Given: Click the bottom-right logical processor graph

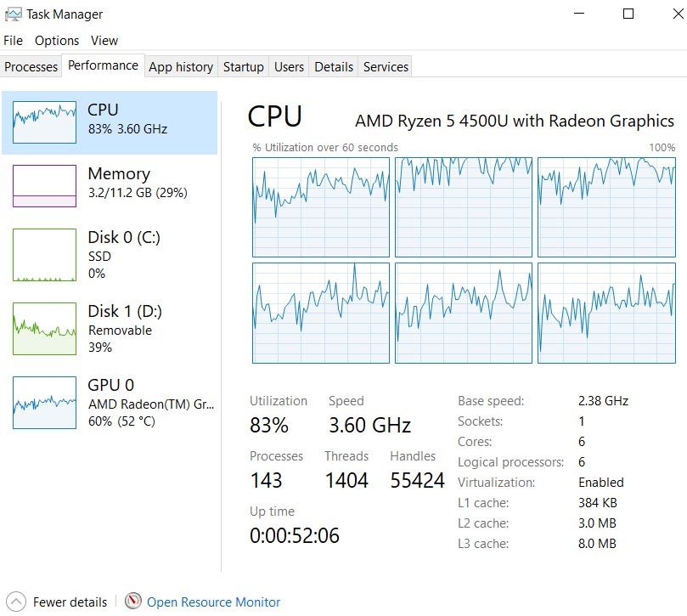Looking at the screenshot, I should [607, 313].
